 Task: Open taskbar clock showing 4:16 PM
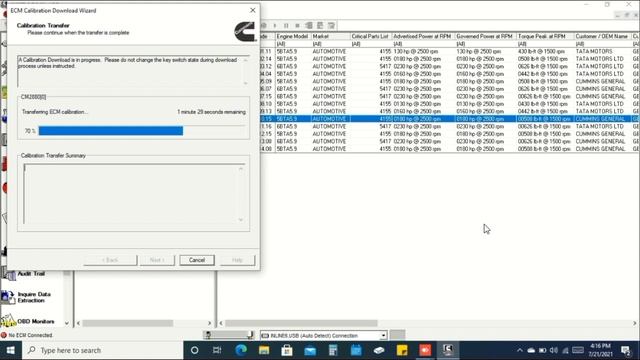pos(600,350)
